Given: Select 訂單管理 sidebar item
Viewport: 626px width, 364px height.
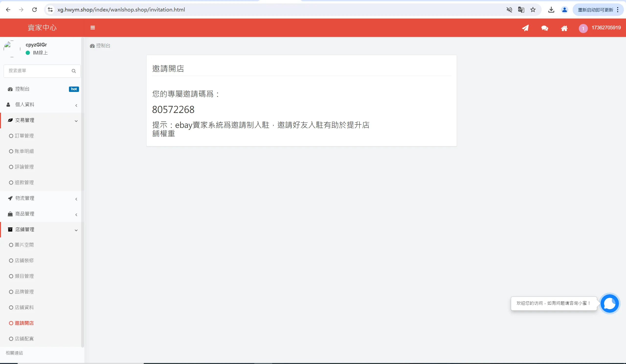Looking at the screenshot, I should tap(24, 136).
